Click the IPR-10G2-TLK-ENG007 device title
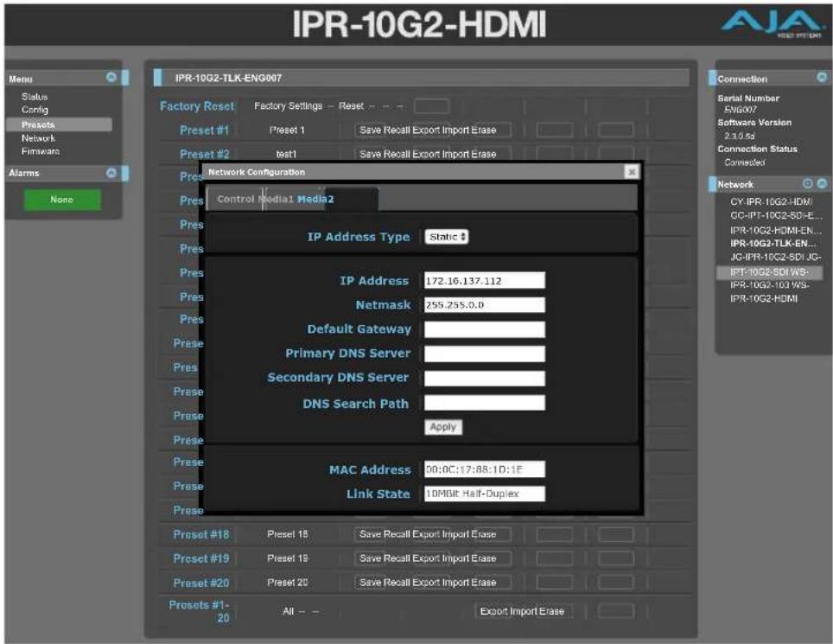 click(x=228, y=78)
